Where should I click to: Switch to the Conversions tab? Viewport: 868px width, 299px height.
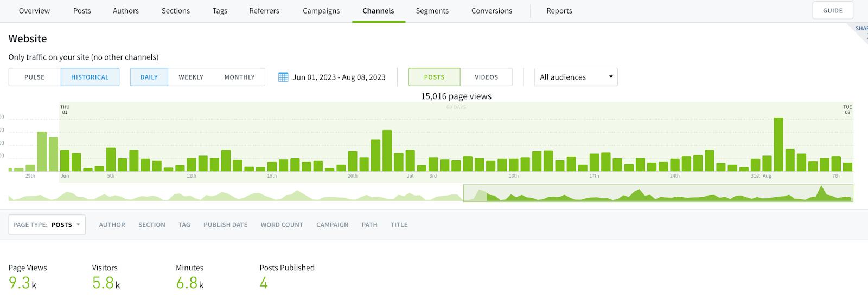(x=492, y=11)
